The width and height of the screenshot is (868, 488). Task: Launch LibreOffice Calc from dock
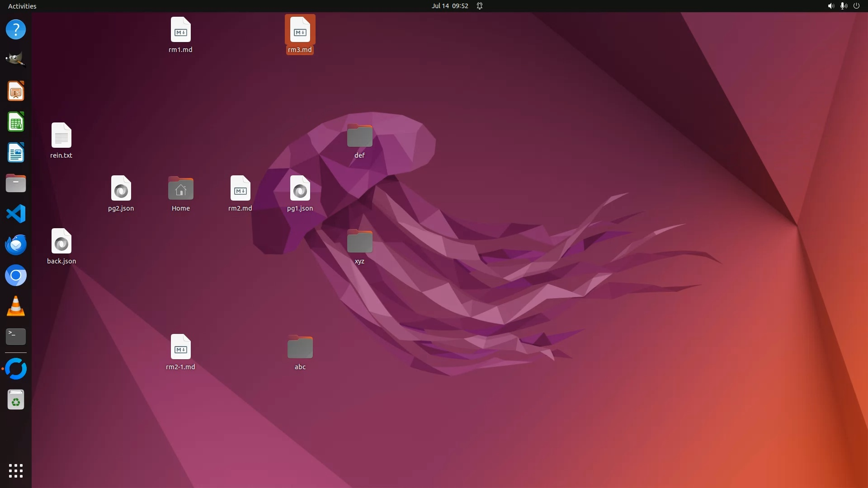point(15,122)
